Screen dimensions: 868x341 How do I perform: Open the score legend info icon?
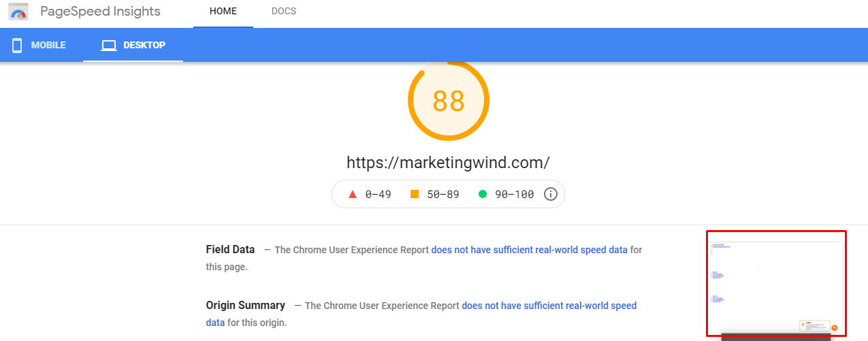click(551, 195)
